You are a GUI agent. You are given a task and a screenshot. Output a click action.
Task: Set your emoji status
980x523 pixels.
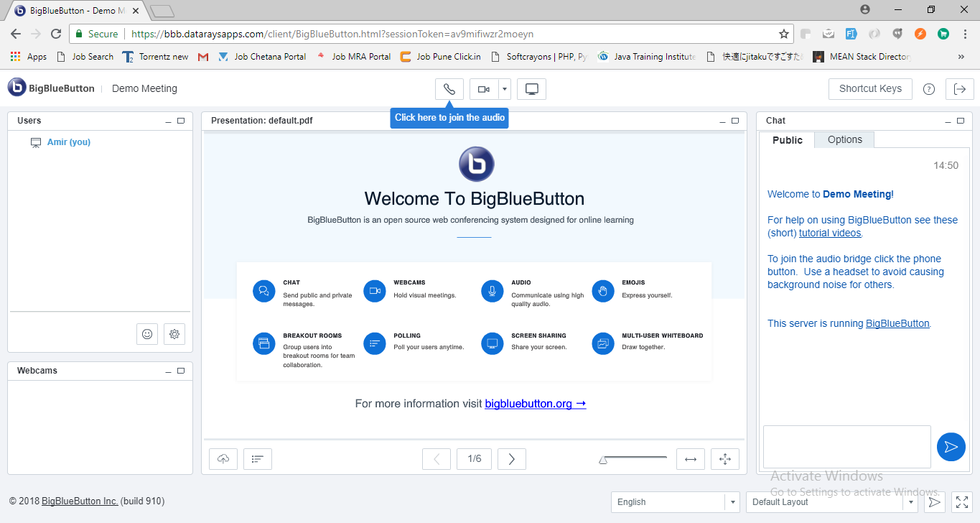(147, 333)
